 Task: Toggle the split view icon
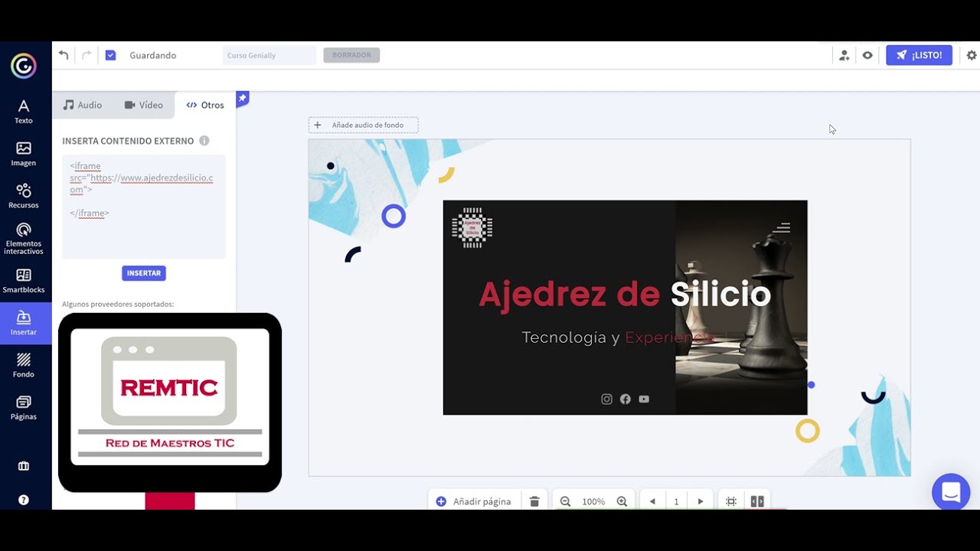click(757, 501)
